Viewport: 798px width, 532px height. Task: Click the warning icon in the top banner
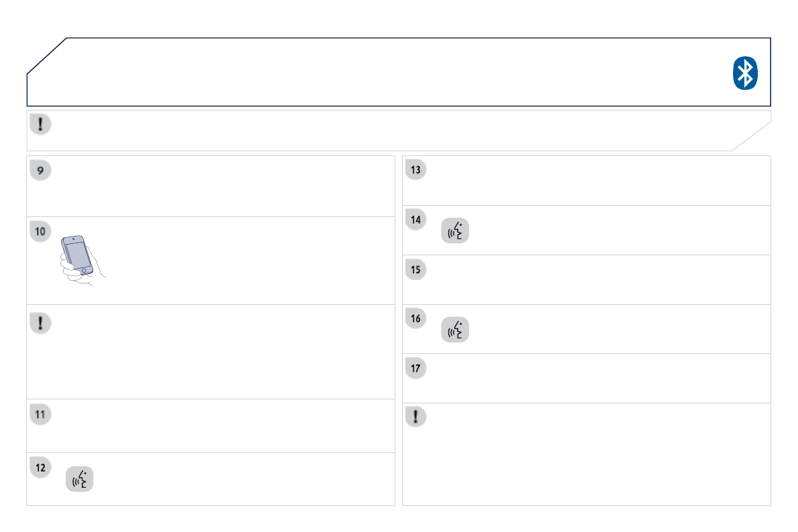click(41, 125)
